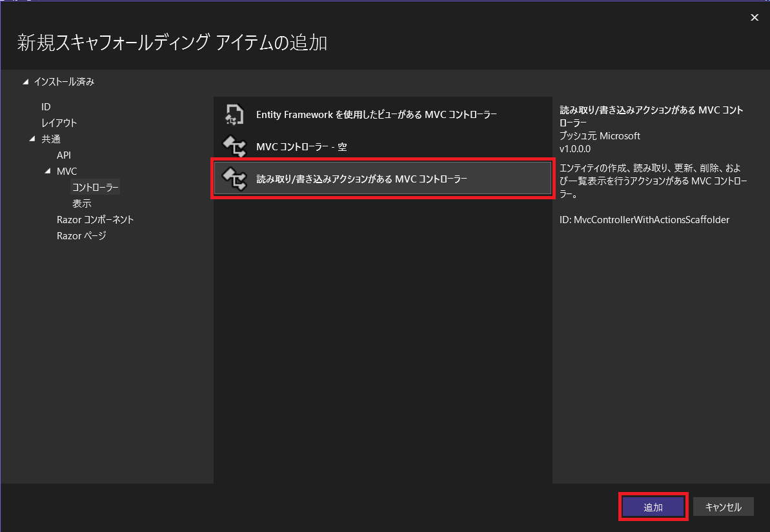Click the arrow-shaped icon next to 読み取り/書き込みアクション
This screenshot has width=770, height=532.
(x=236, y=179)
